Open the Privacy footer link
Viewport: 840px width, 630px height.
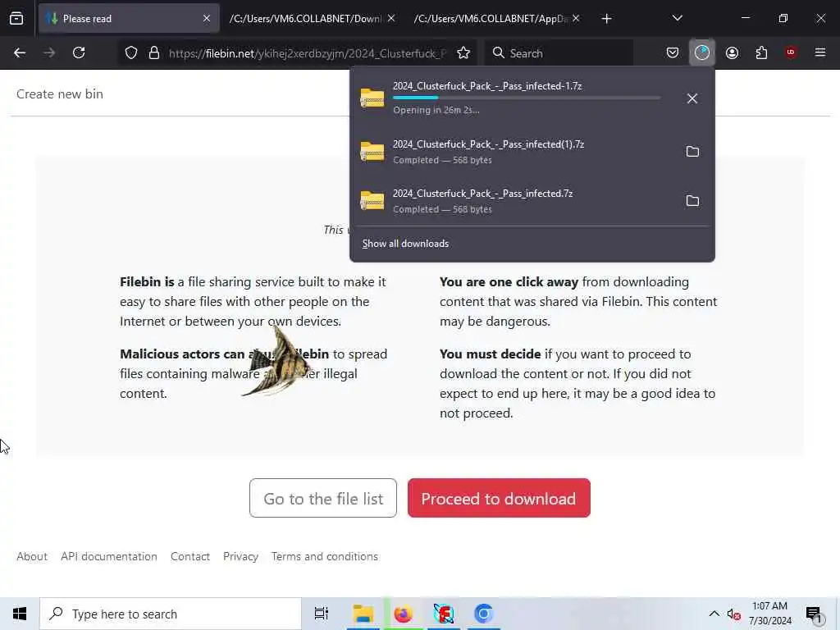[x=240, y=557]
